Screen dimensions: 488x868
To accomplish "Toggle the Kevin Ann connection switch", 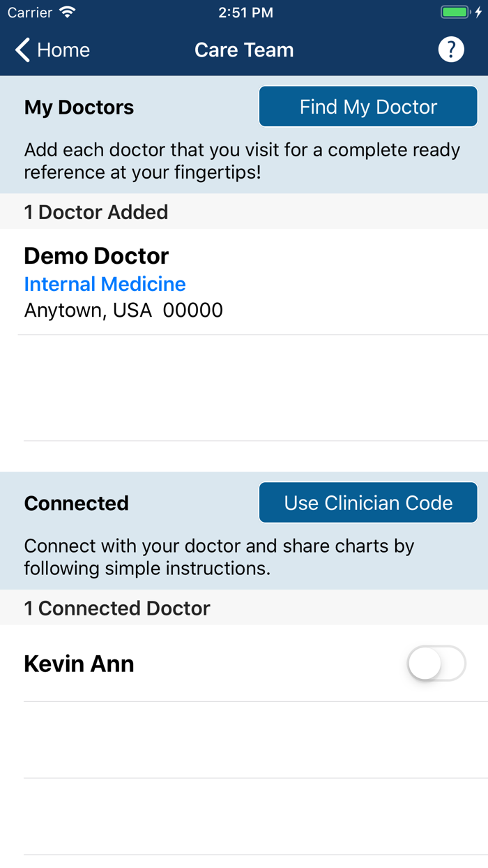I will [x=436, y=664].
